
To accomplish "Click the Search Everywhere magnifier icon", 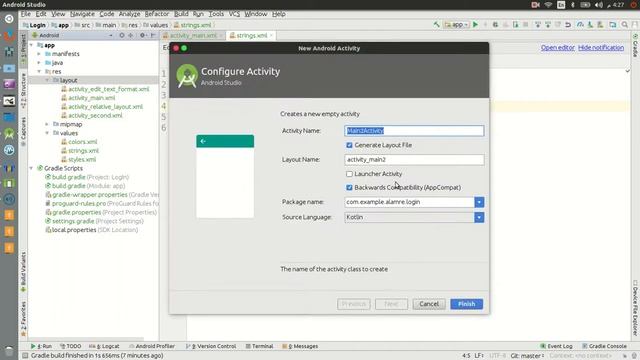I will [624, 25].
